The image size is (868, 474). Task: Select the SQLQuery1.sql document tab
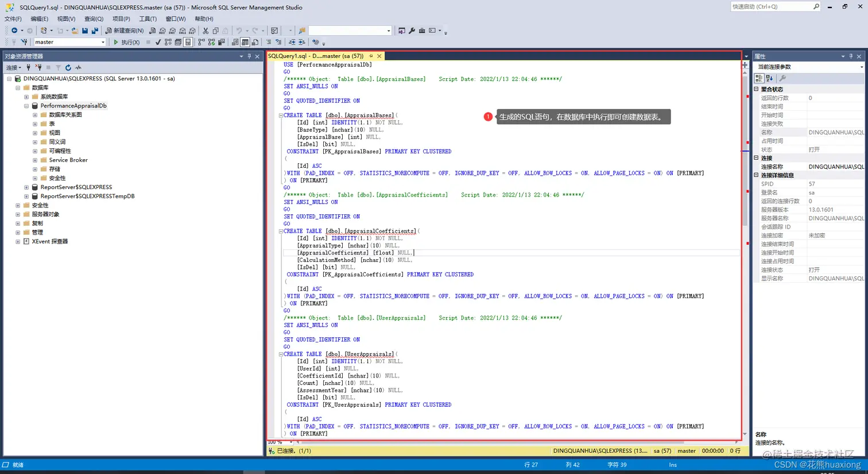pyautogui.click(x=316, y=56)
